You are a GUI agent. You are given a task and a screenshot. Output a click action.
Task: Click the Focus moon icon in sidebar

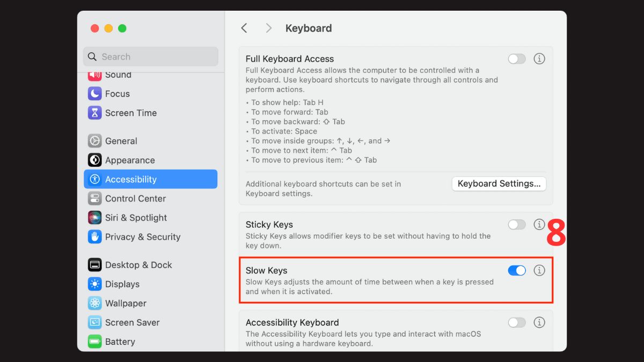[x=95, y=94]
